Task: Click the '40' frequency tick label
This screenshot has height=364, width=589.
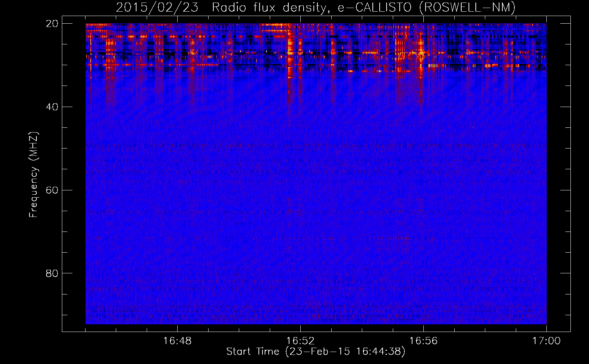Action: (x=52, y=107)
